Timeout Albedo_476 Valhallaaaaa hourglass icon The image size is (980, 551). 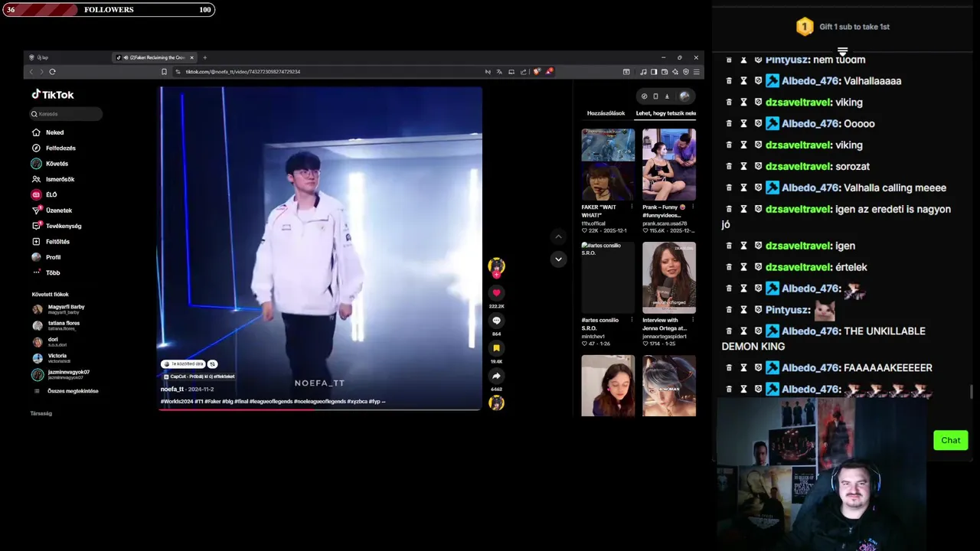pos(743,80)
